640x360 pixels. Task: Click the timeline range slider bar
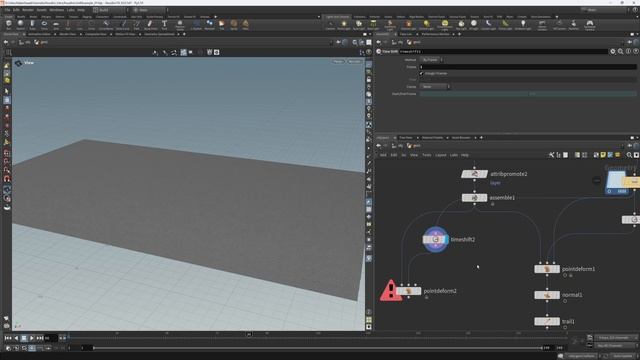click(x=318, y=348)
